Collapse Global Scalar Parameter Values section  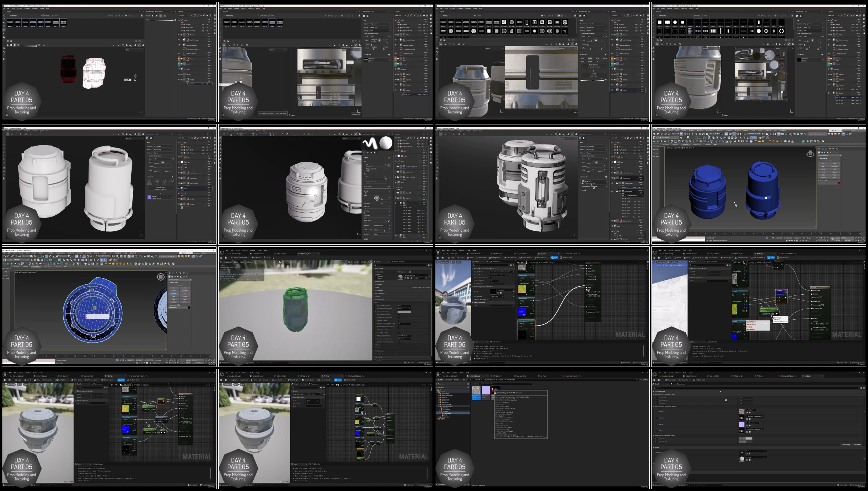653,395
